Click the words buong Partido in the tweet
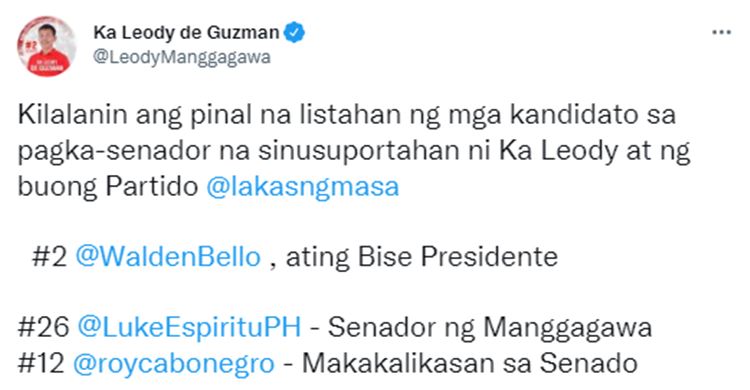The width and height of the screenshot is (750, 390). click(x=108, y=187)
